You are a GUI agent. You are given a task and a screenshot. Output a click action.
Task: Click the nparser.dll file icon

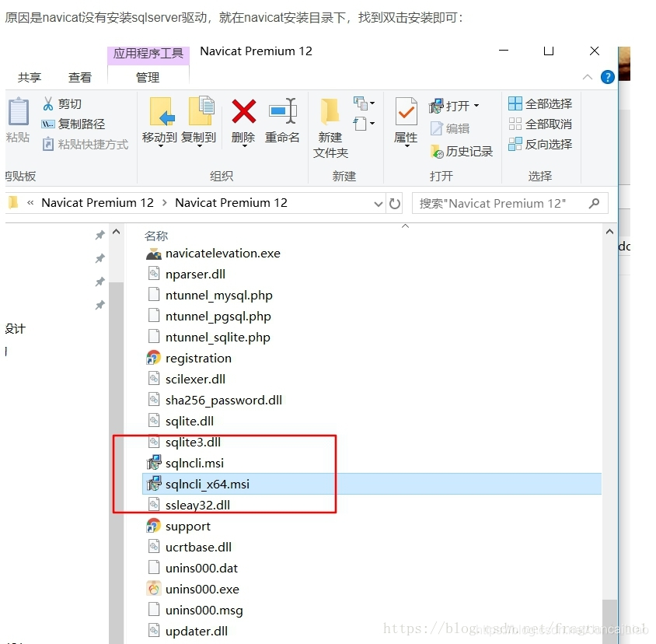154,274
